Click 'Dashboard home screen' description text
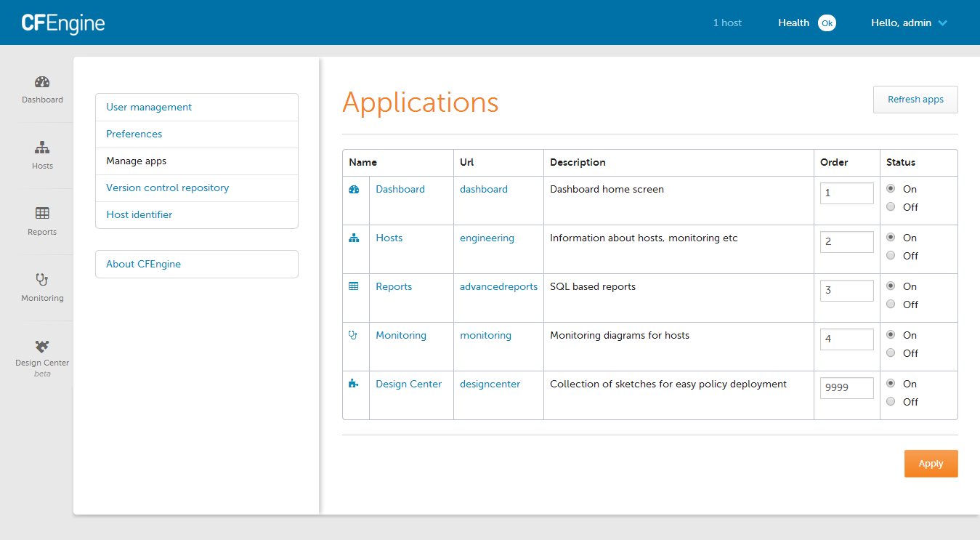The height and width of the screenshot is (540, 980). click(x=607, y=189)
